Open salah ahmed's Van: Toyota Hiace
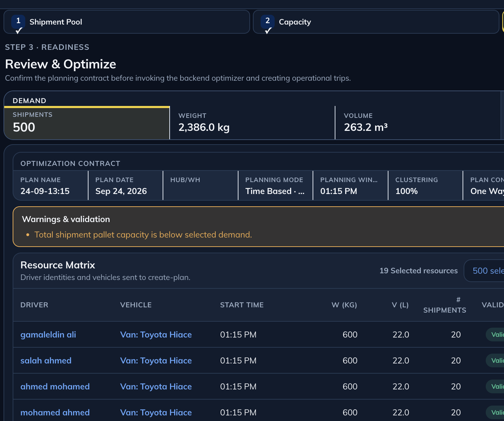 [156, 361]
